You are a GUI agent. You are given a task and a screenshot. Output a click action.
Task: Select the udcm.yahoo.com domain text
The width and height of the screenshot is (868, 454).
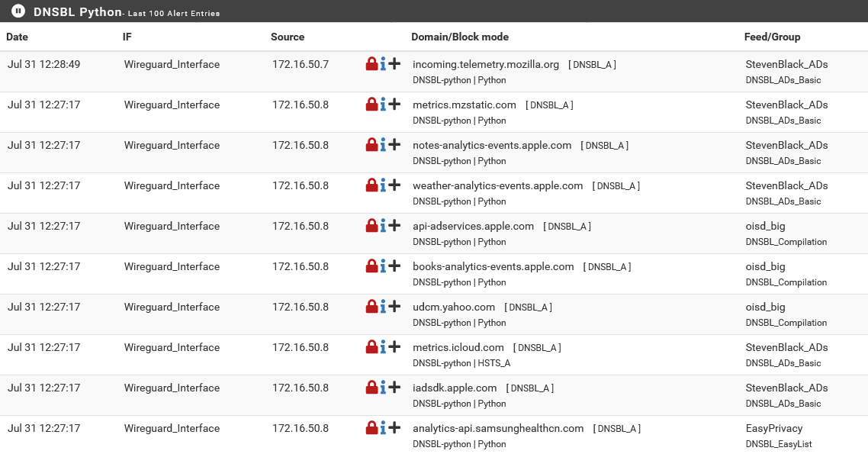[454, 307]
